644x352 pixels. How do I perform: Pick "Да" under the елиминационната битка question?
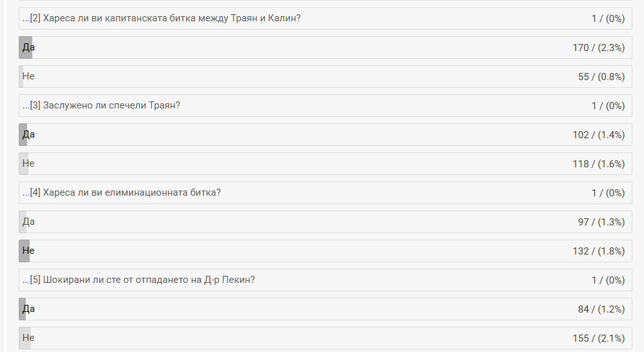[x=28, y=222]
